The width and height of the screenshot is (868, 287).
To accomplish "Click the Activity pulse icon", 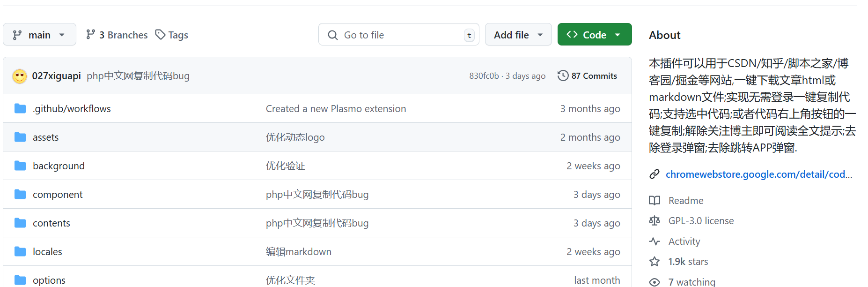I will pos(655,242).
